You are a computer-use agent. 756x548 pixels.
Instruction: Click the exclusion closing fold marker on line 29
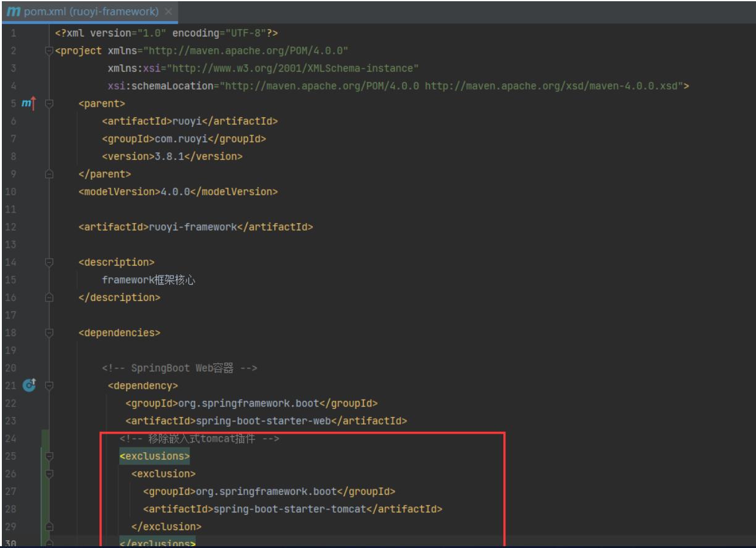coord(49,527)
